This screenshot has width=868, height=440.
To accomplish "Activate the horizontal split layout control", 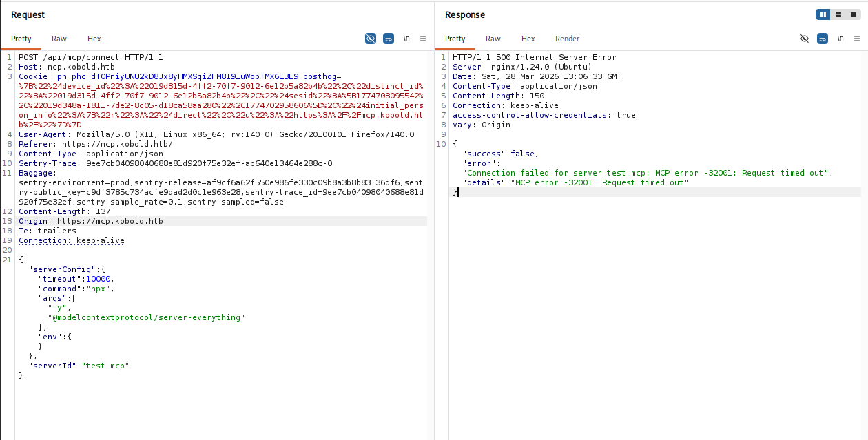I will [x=838, y=14].
